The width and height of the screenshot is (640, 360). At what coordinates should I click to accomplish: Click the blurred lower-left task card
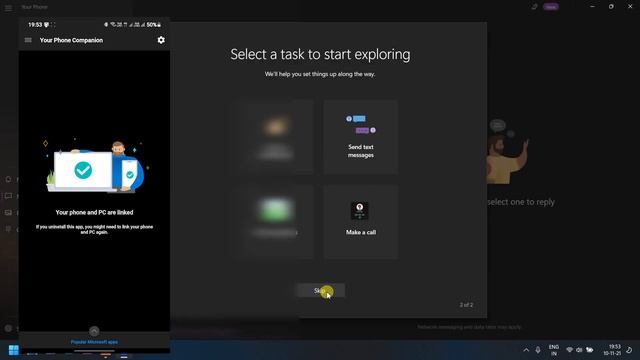tap(276, 222)
